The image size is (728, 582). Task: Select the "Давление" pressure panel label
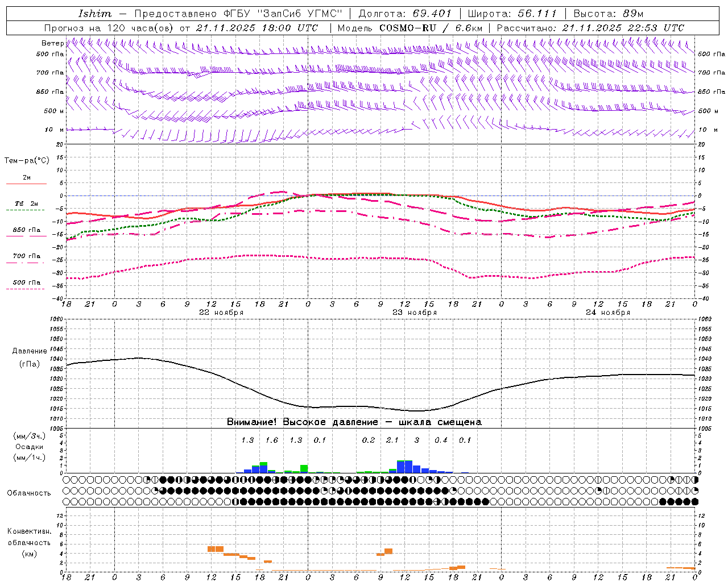tap(30, 351)
